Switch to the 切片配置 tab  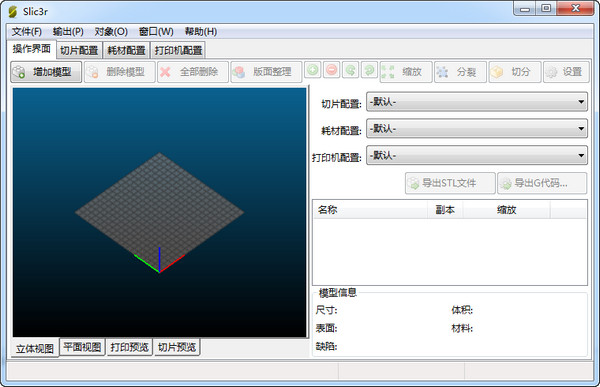pos(79,51)
